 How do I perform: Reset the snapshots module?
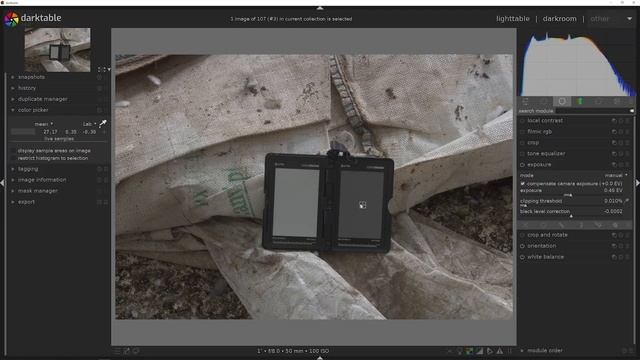click(99, 77)
